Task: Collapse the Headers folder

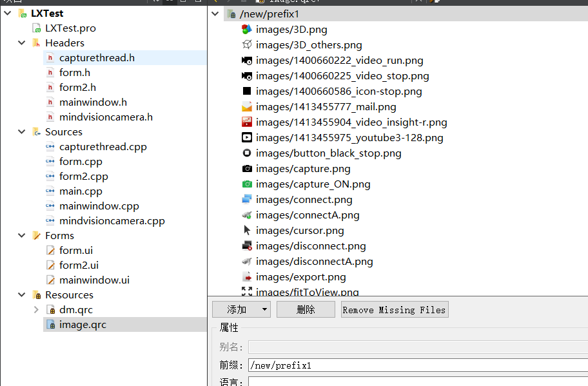Action: [x=22, y=43]
